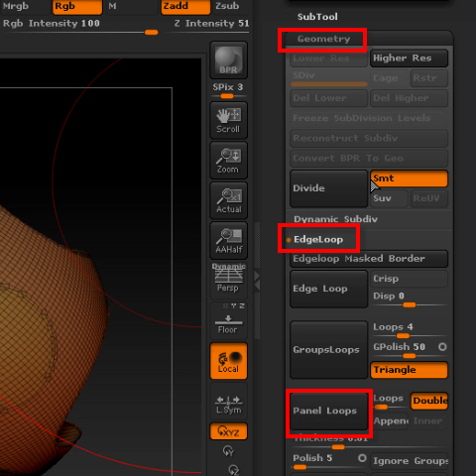The height and width of the screenshot is (476, 476).
Task: Adjust the Disp slider
Action: [x=409, y=299]
